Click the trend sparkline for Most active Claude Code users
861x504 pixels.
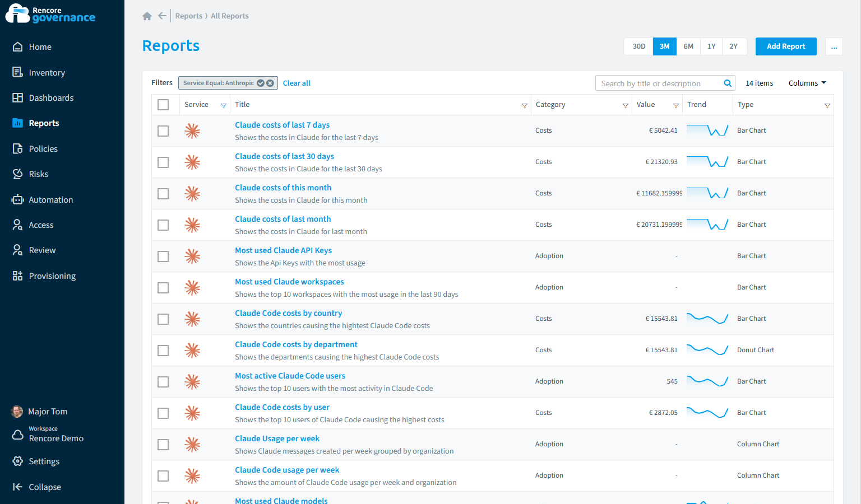(x=707, y=381)
